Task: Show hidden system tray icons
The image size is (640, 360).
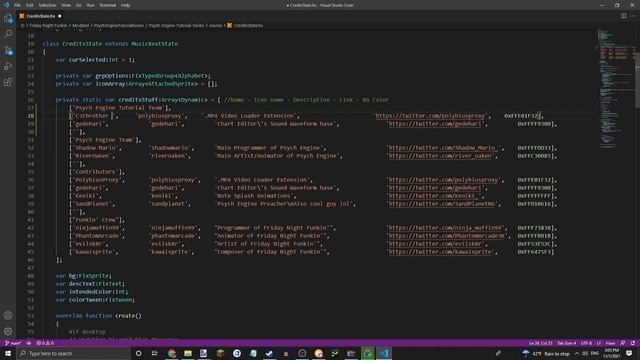Action: pos(577,353)
